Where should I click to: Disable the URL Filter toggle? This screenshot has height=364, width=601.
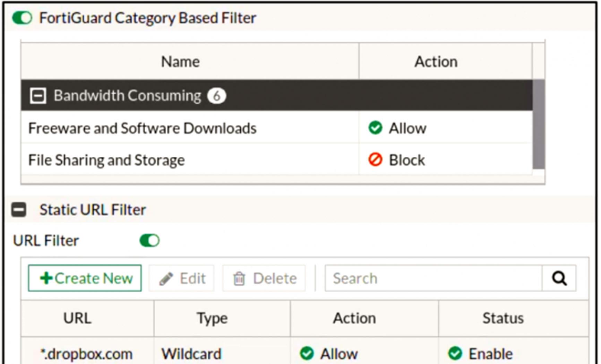pyautogui.click(x=149, y=240)
